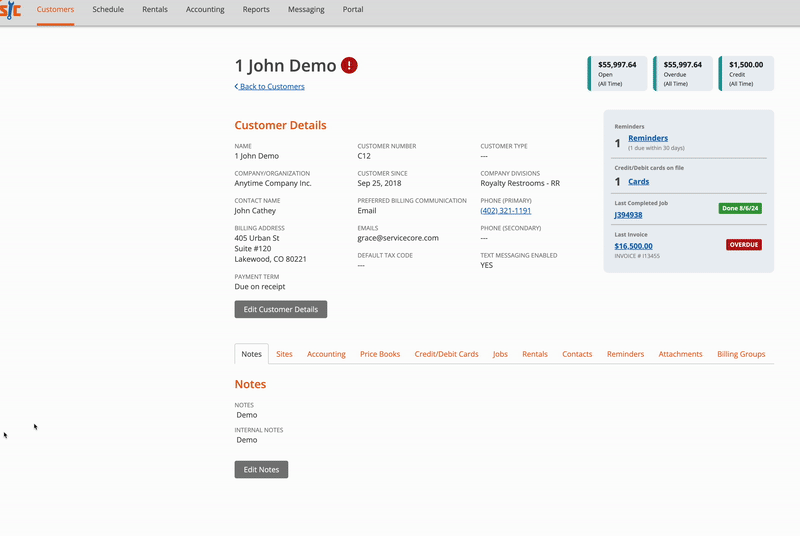Click the Done 8/6/24 status badge
The image size is (800, 536).
(x=740, y=208)
